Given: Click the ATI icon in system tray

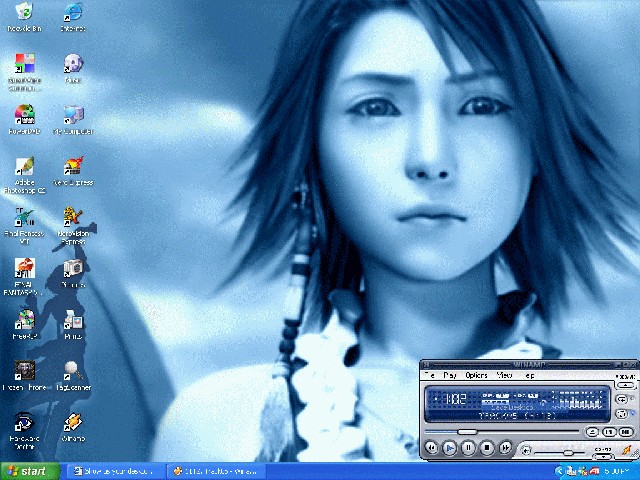Looking at the screenshot, I should 595,471.
